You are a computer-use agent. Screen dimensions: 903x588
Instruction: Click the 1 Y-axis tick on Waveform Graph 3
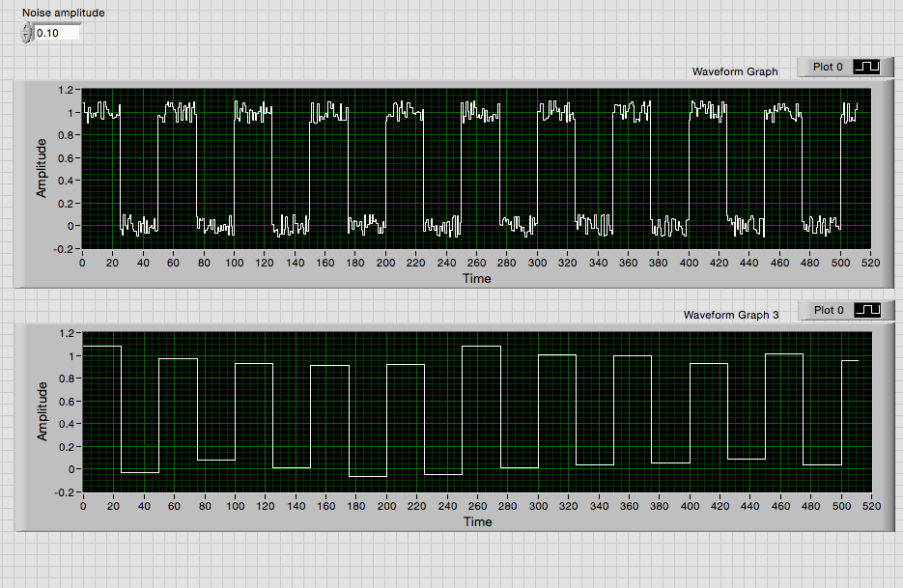click(x=72, y=356)
